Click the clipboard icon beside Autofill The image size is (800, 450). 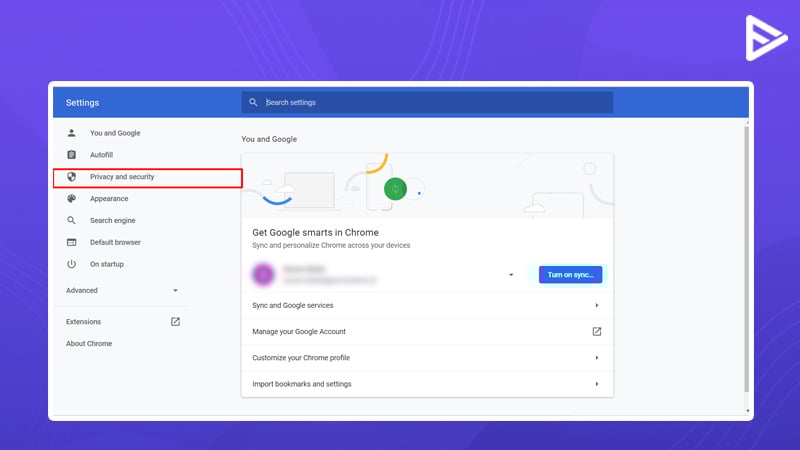(71, 155)
